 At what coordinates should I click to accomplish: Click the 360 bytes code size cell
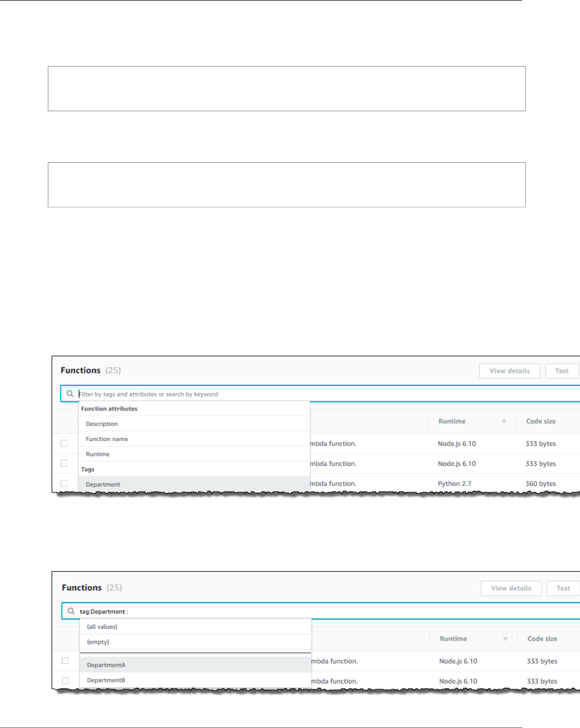541,484
